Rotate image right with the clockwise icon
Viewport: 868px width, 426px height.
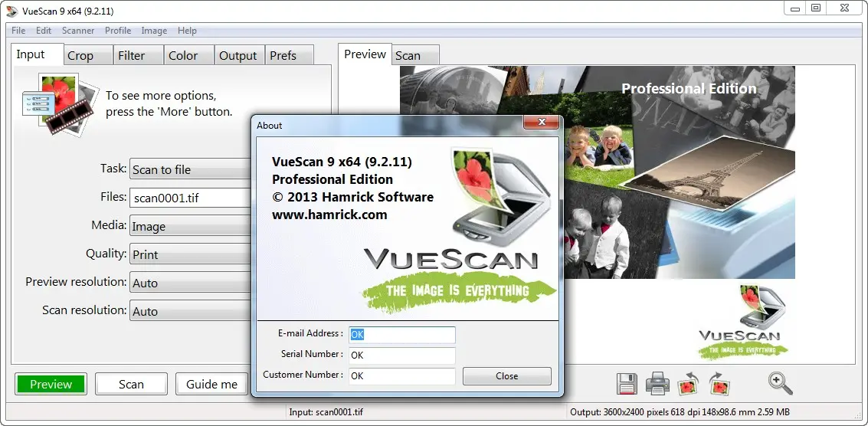(x=719, y=384)
